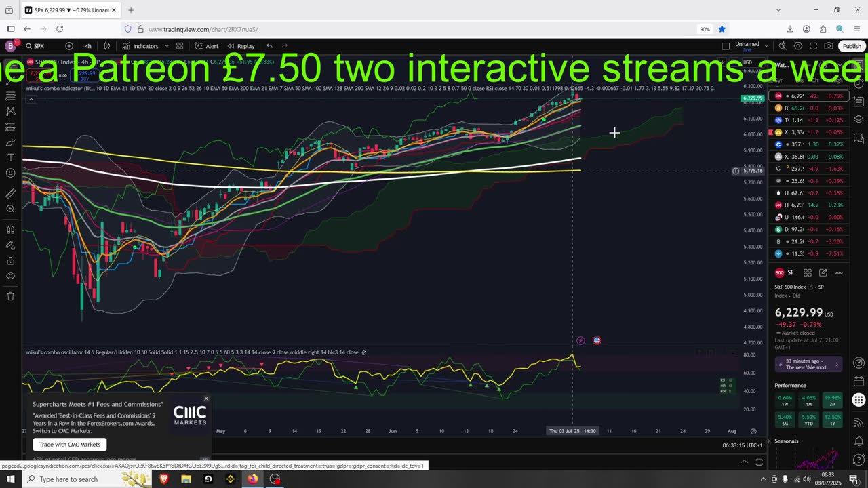Collapse the bottom panel chevron
Screen dimensions: 868x488
click(744, 462)
